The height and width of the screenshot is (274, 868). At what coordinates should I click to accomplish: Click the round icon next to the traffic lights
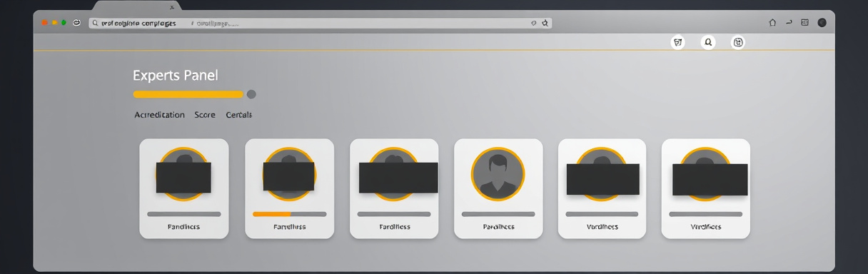[76, 23]
